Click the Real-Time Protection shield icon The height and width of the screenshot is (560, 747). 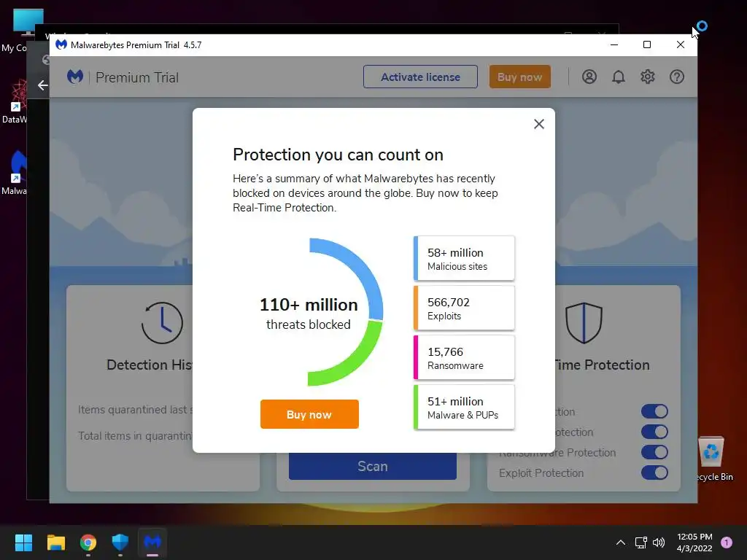(x=584, y=323)
